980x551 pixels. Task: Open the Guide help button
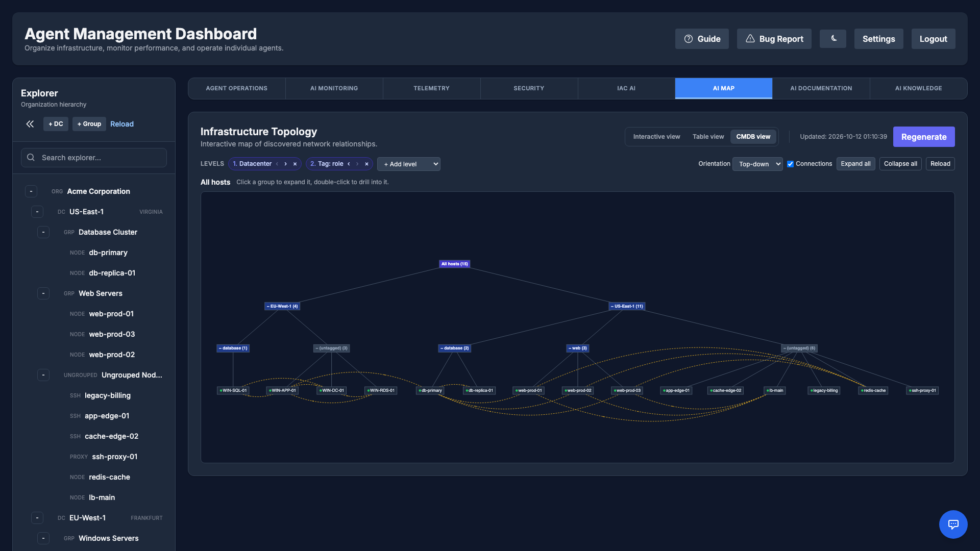click(702, 39)
